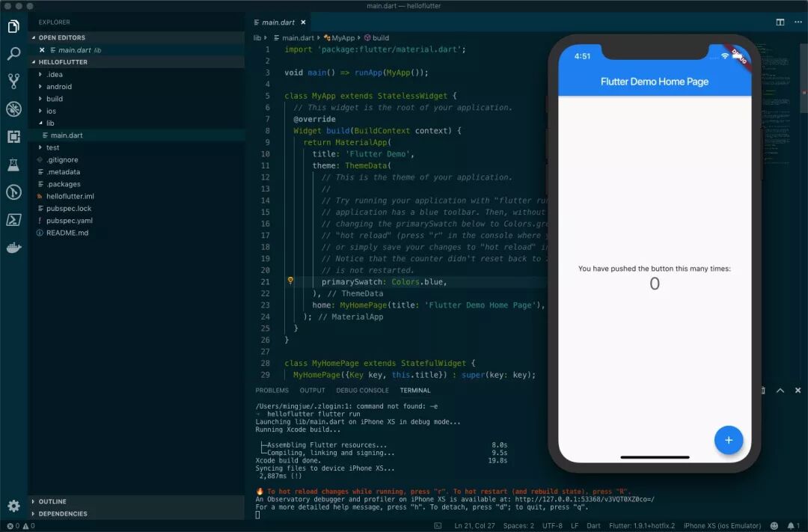Change UTF-8 encoding in status bar
The height and width of the screenshot is (532, 808).
tap(552, 526)
